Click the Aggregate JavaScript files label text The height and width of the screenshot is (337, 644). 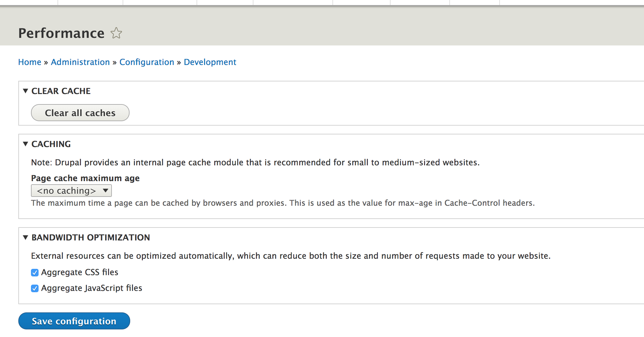[x=92, y=288]
